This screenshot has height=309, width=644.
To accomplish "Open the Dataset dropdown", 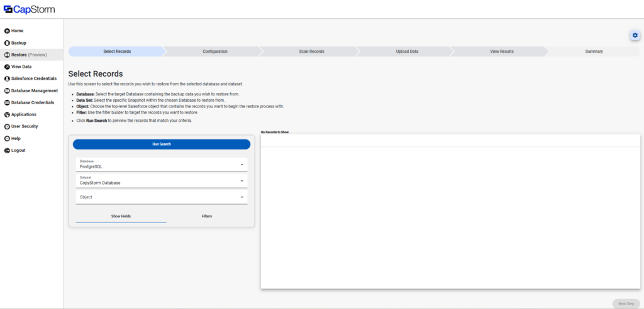I will click(241, 182).
